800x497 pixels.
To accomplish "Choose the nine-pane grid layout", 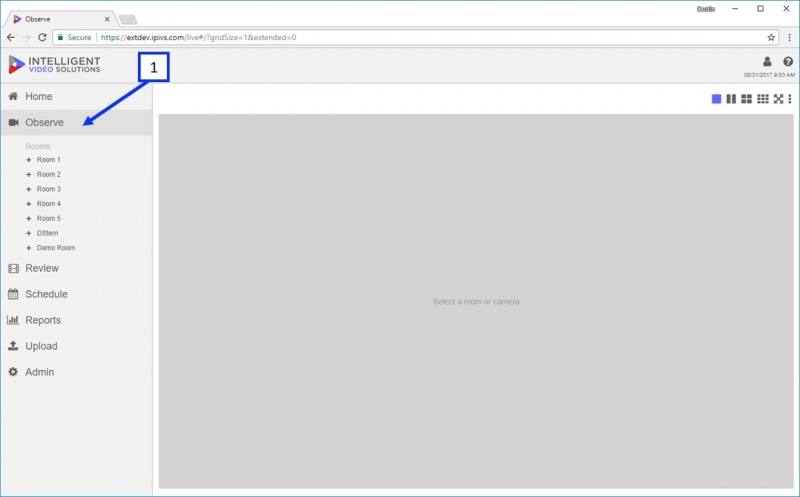I will [x=763, y=99].
